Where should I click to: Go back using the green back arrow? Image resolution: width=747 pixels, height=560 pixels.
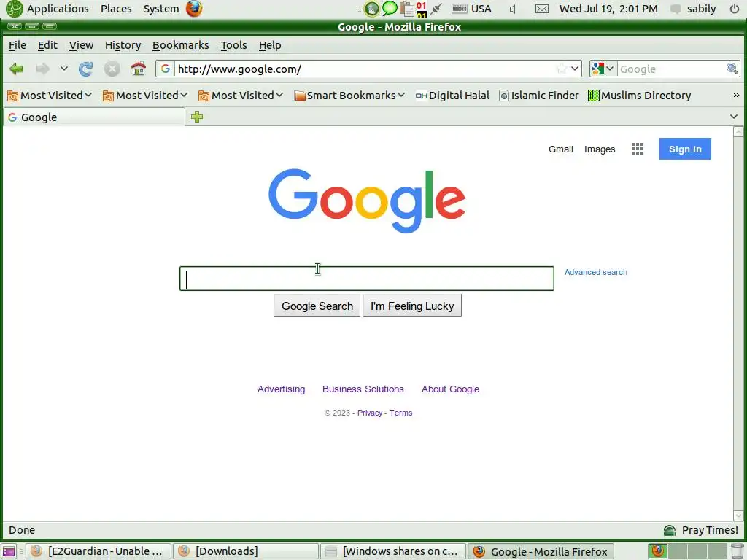(16, 69)
